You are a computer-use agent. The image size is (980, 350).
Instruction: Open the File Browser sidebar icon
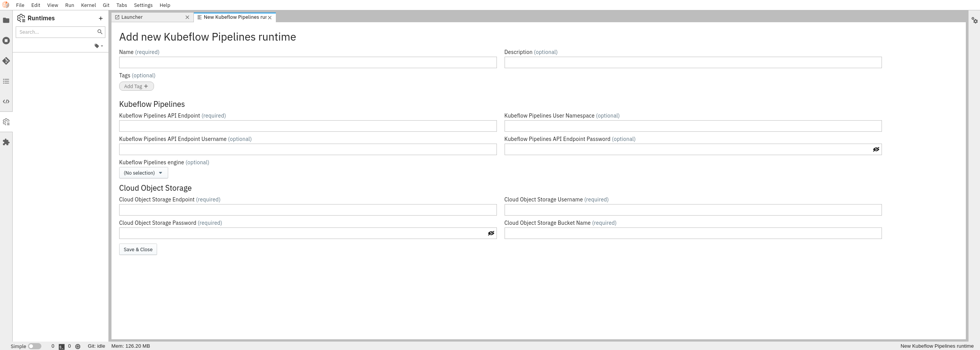(6, 20)
